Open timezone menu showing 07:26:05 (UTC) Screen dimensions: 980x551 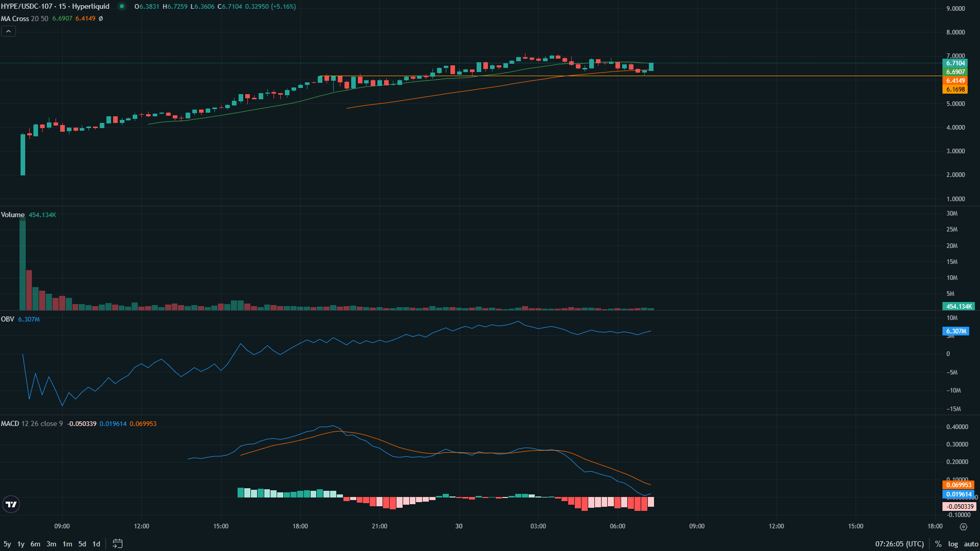click(x=899, y=544)
